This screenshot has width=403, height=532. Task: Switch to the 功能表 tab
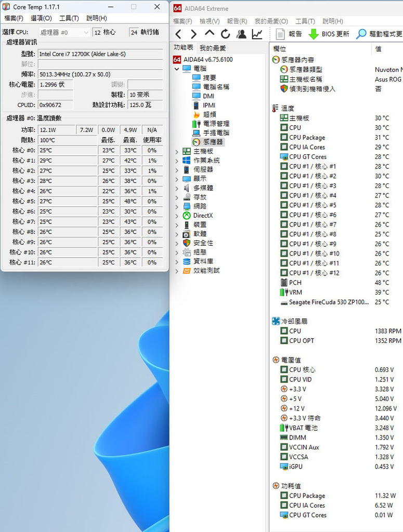pos(184,47)
